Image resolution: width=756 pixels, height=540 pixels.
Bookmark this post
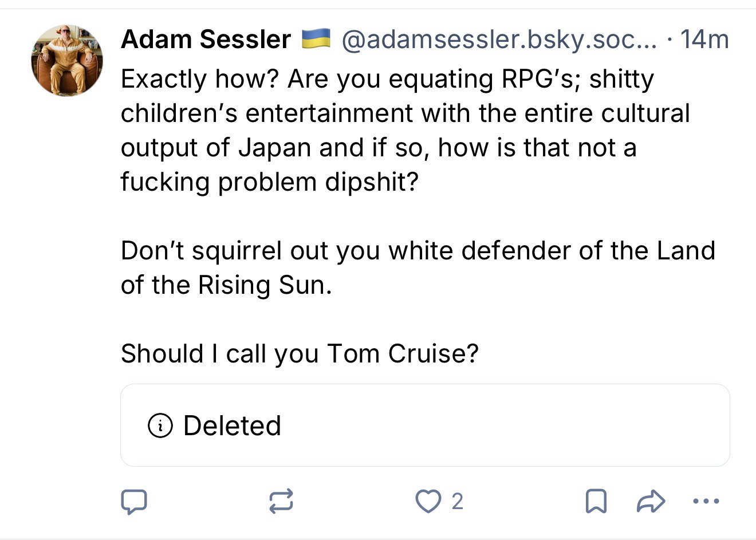pos(596,502)
